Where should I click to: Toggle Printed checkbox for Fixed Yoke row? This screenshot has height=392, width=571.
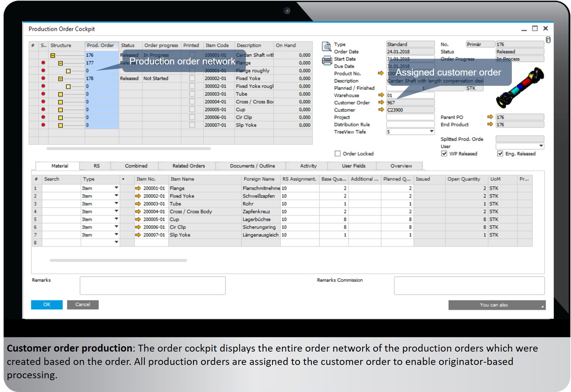click(192, 78)
